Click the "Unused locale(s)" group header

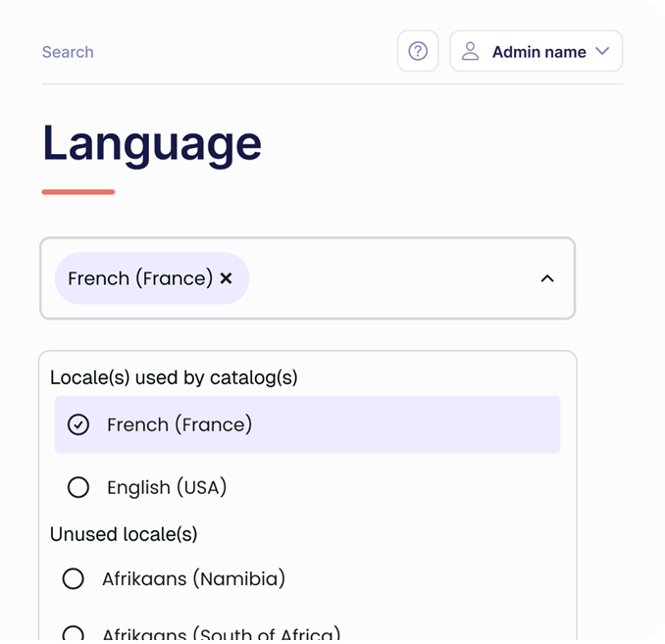click(124, 534)
